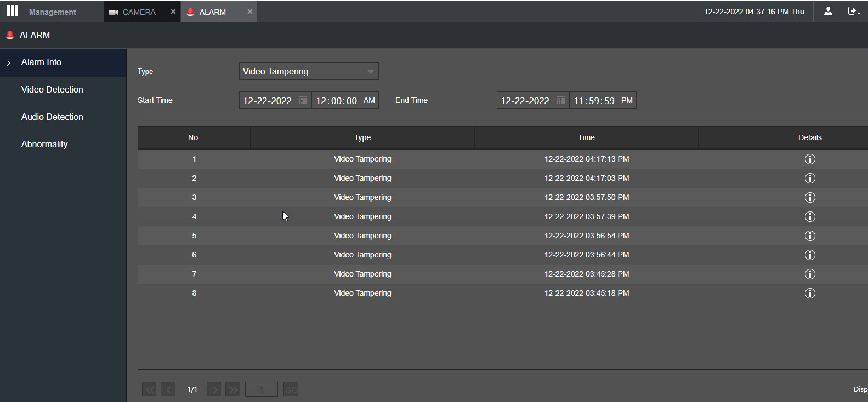
Task: Click the logout icon in top bar
Action: 854,11
